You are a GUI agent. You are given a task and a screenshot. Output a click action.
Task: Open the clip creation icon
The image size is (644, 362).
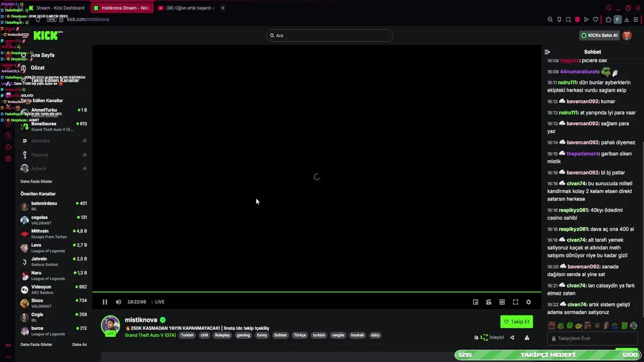click(x=489, y=302)
